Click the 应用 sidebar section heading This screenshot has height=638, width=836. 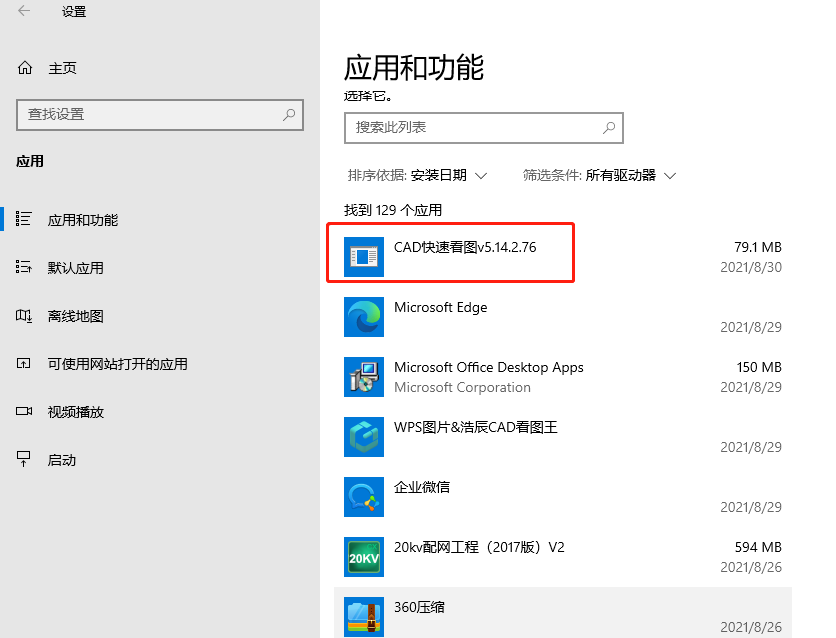(x=29, y=161)
